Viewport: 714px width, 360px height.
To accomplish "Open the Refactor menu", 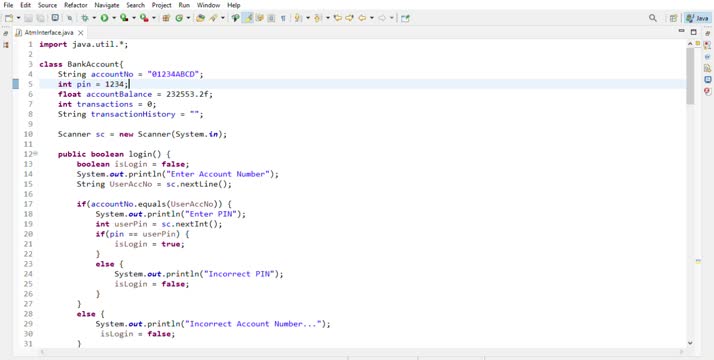I will click(x=76, y=5).
